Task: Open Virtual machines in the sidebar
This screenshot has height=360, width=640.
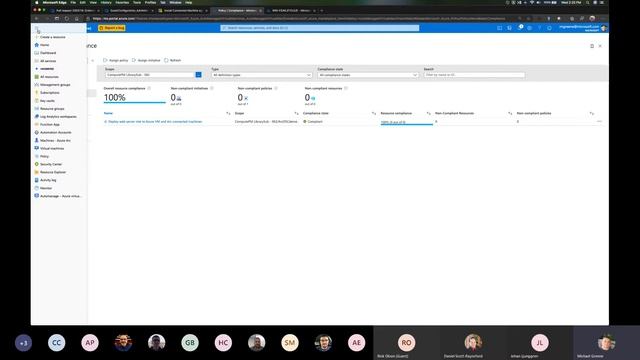Action: 52,148
